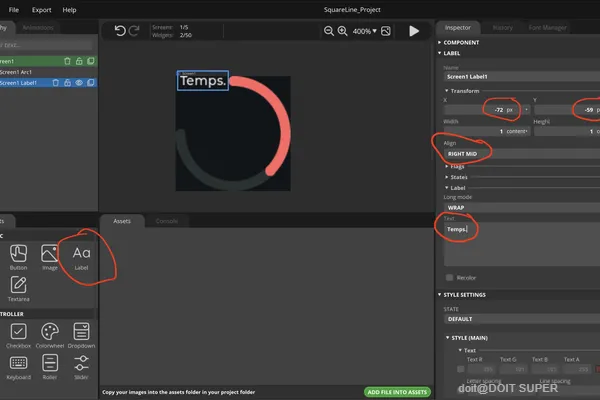Start the project preview with play button
The height and width of the screenshot is (400, 600).
(x=414, y=31)
